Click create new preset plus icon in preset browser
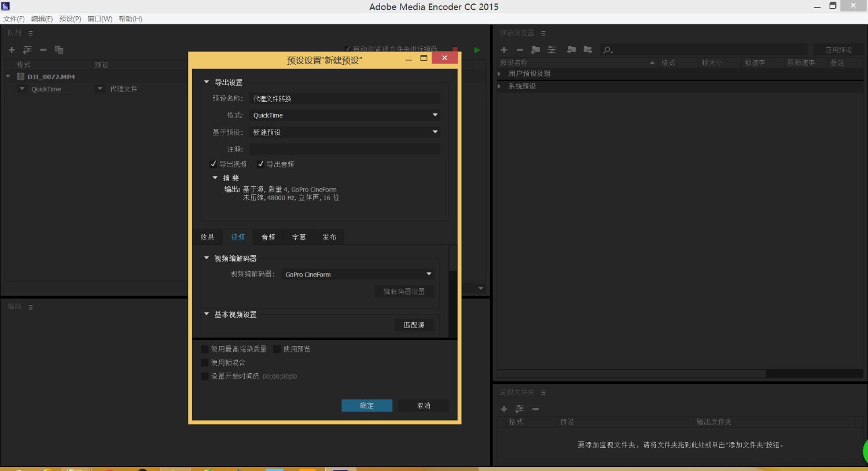Image resolution: width=868 pixels, height=471 pixels. [504, 50]
